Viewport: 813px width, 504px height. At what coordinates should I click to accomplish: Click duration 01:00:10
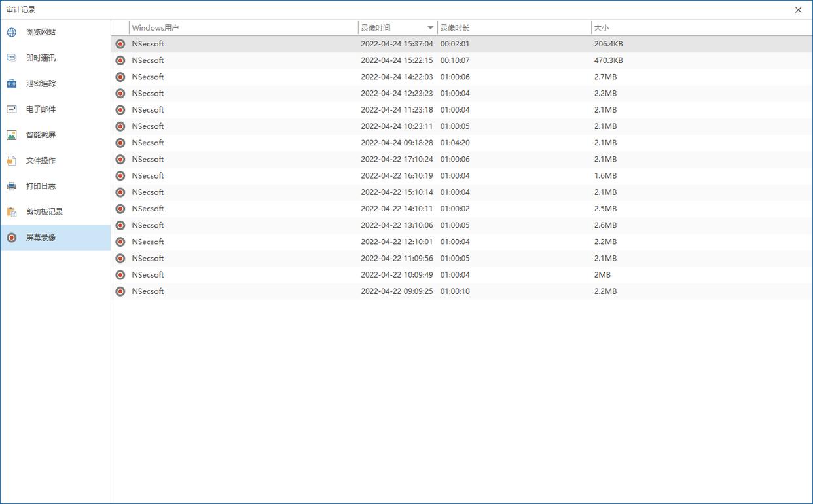click(455, 291)
